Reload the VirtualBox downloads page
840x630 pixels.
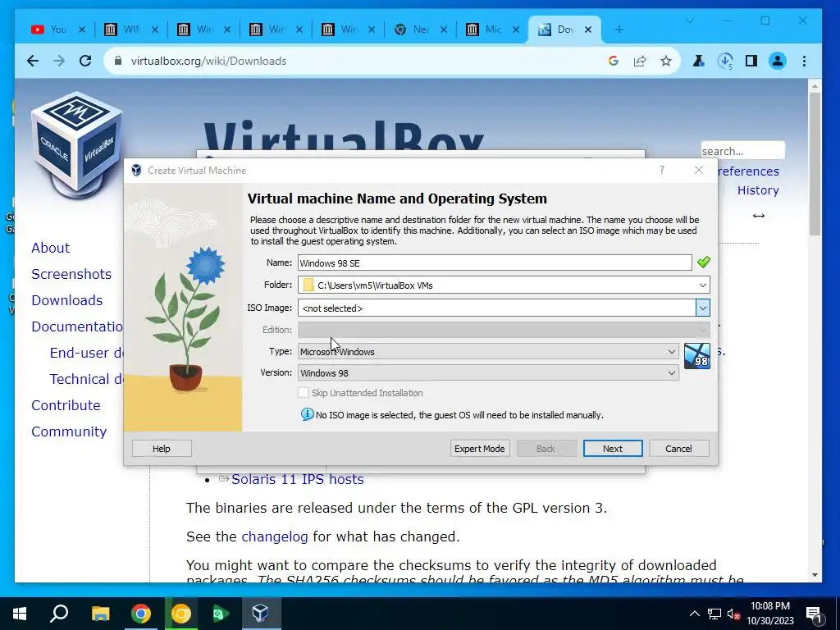tap(85, 61)
